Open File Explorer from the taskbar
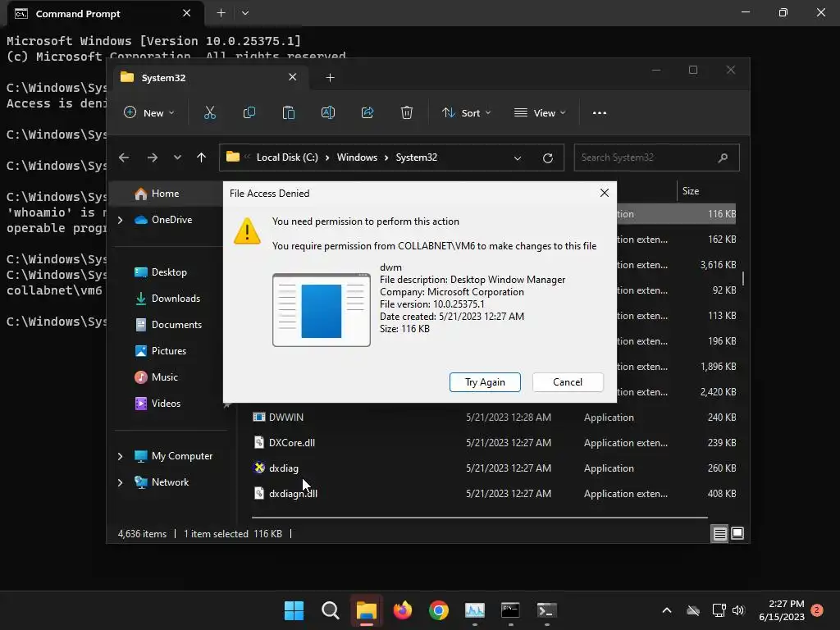This screenshot has height=630, width=840. pyautogui.click(x=367, y=610)
